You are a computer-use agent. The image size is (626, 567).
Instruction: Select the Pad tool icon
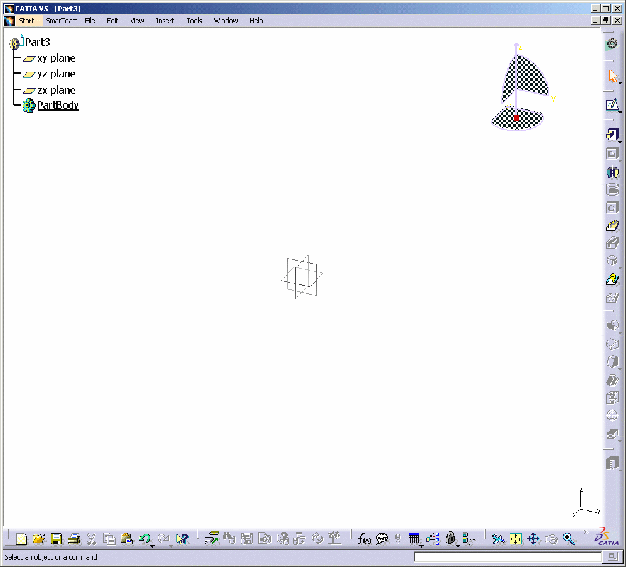(613, 135)
